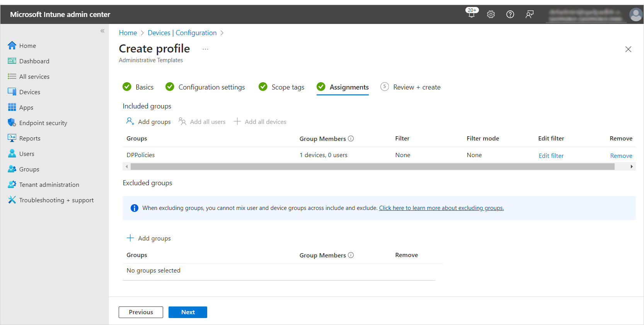Open the settings gear icon

tap(491, 14)
